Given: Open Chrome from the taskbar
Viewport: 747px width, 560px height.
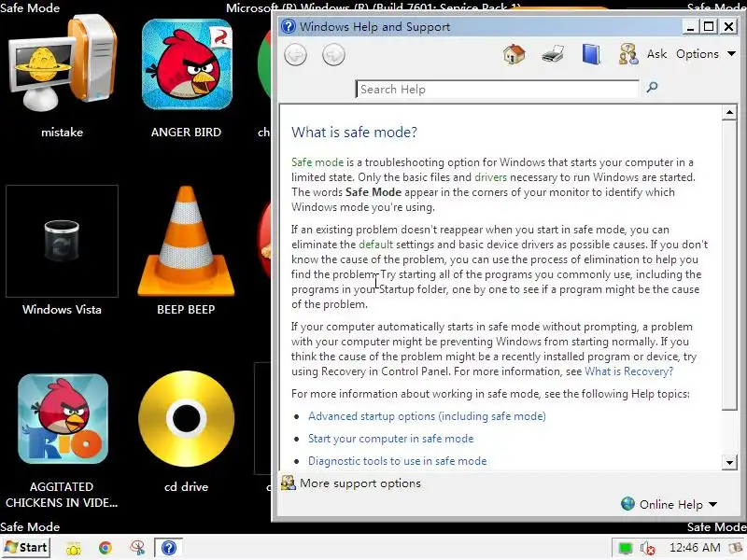Looking at the screenshot, I should pyautogui.click(x=106, y=548).
